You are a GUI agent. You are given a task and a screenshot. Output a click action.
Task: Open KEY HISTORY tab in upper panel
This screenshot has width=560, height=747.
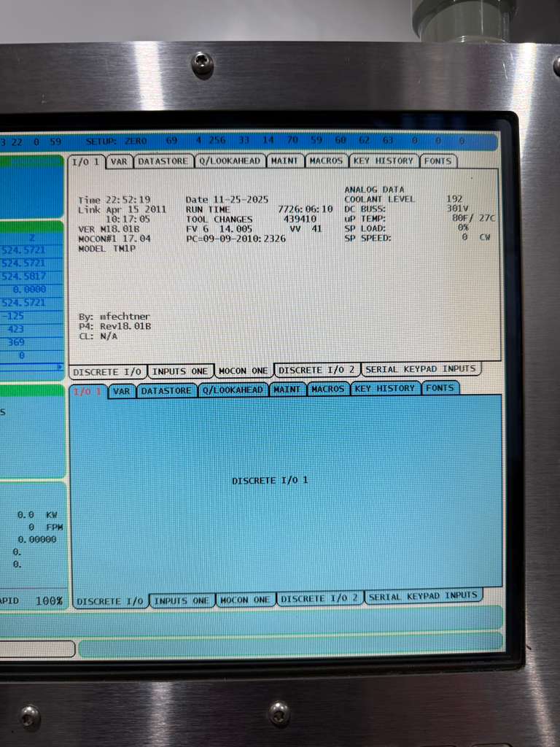tap(384, 161)
